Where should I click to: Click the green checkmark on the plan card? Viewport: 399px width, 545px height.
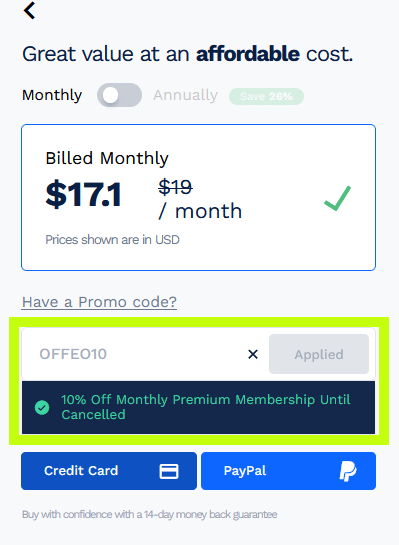(x=337, y=198)
